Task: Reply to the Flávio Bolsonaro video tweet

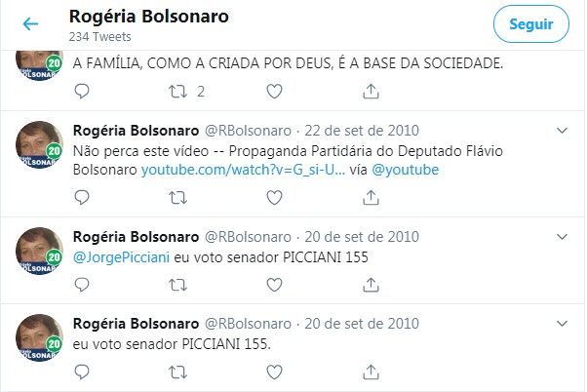Action: click(x=82, y=198)
